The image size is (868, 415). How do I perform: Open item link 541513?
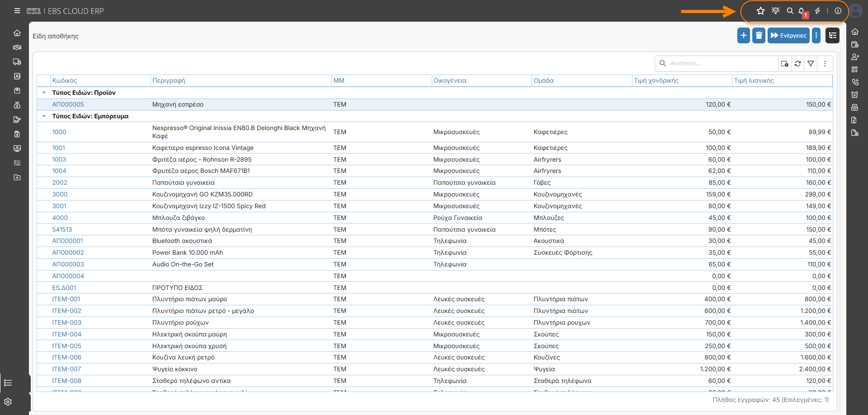pyautogui.click(x=62, y=229)
